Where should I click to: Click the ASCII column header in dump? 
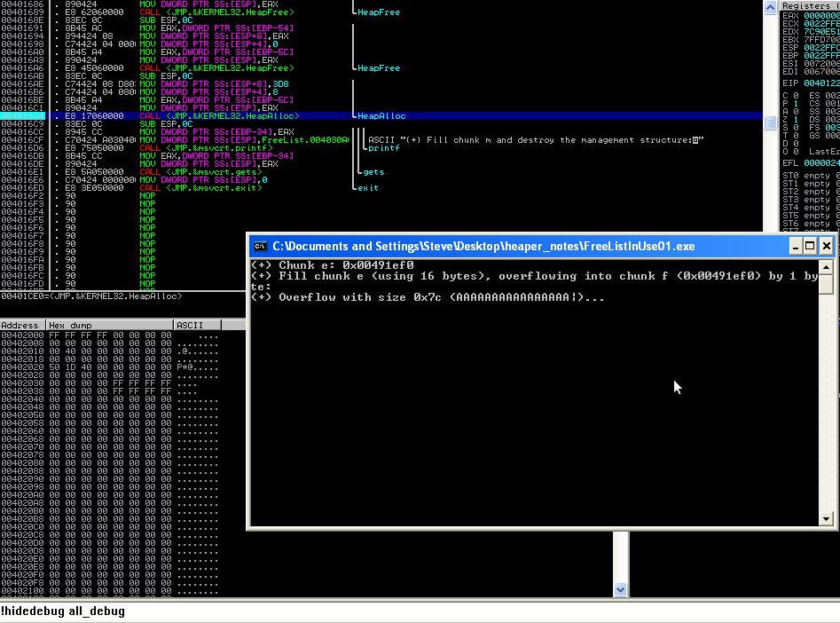pyautogui.click(x=197, y=325)
